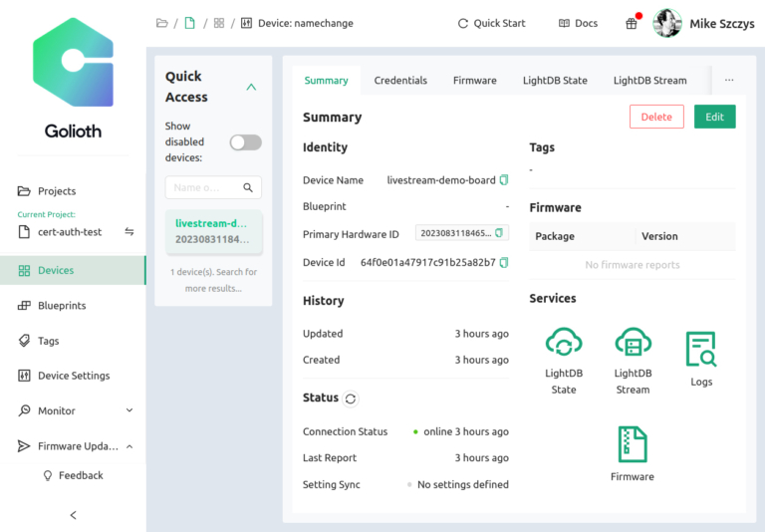Viewport: 765px width, 532px height.
Task: Click the Feedback lightbulb icon
Action: pyautogui.click(x=48, y=475)
